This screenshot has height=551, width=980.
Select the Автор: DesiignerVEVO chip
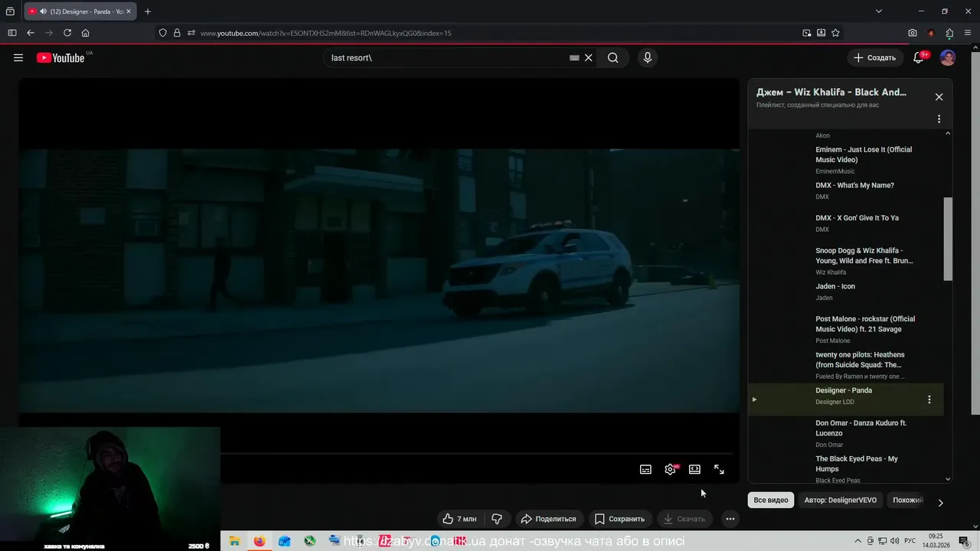[x=841, y=500]
